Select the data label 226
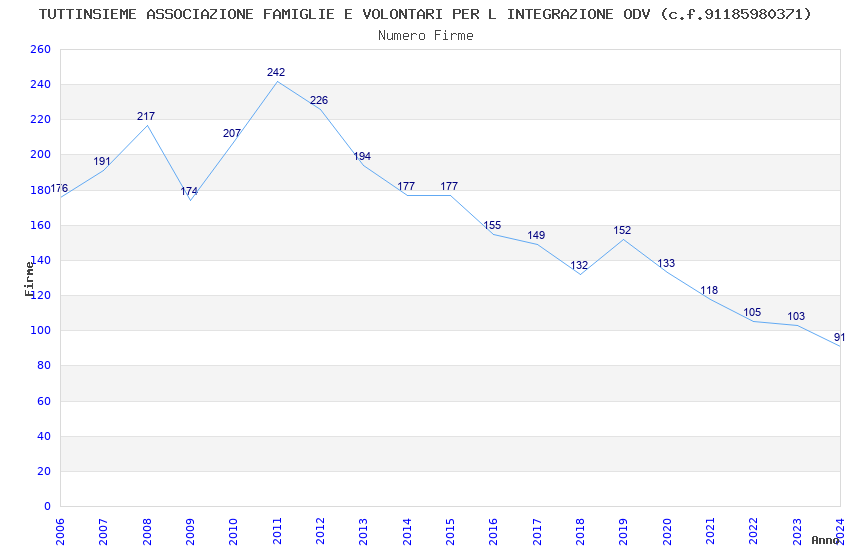Viewport: 850px width, 550px height. coord(319,100)
